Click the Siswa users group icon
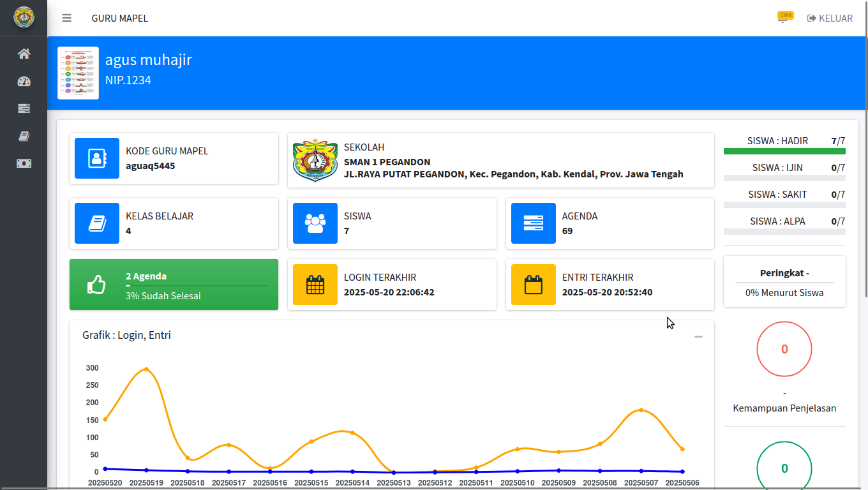868x490 pixels. pos(315,223)
